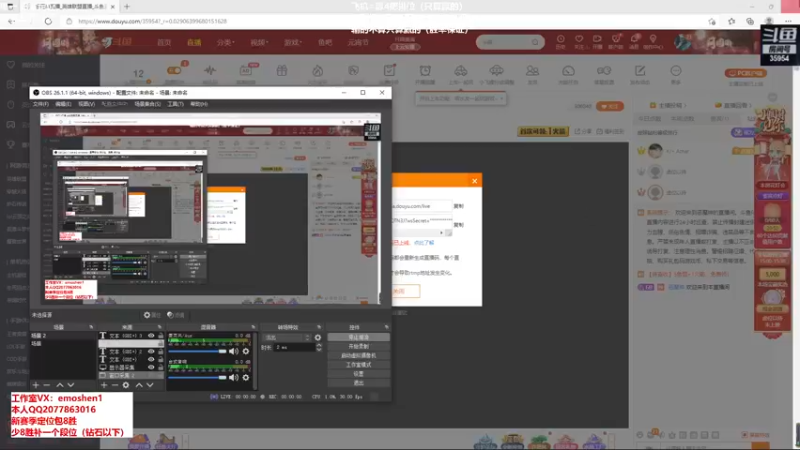Click the source Properties gear button
Image resolution: width=800 pixels, height=450 pixels.
pyautogui.click(x=152, y=315)
